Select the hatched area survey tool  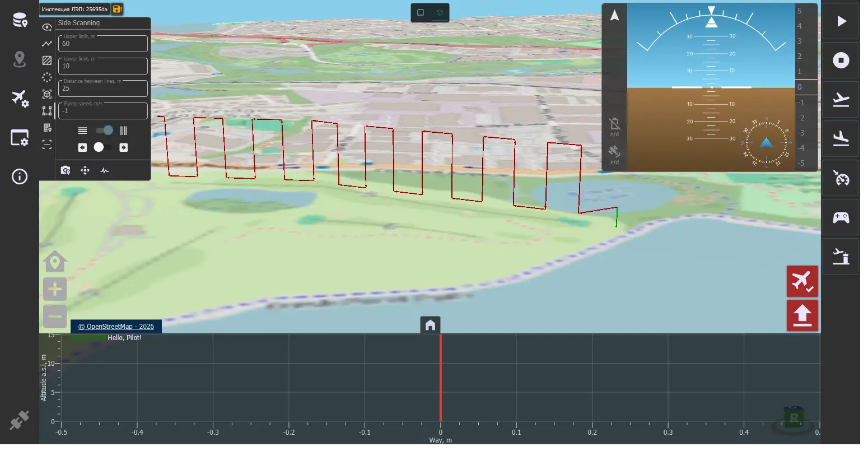click(47, 61)
